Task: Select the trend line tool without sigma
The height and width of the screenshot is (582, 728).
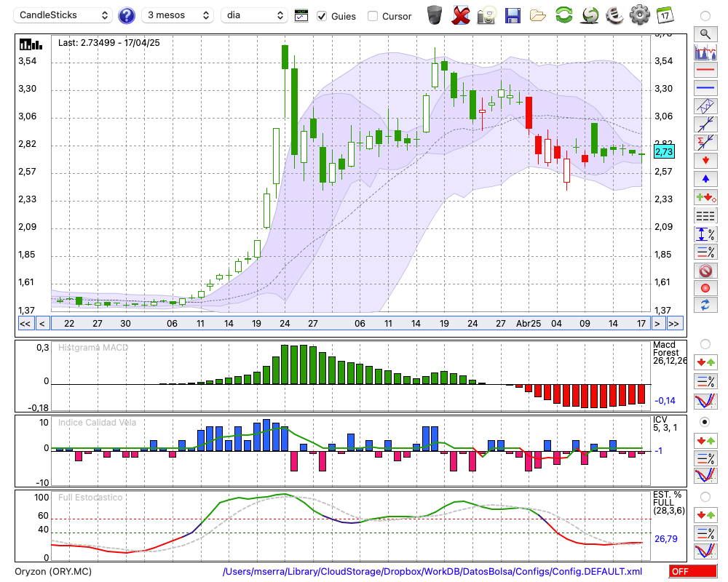Action: (705, 124)
